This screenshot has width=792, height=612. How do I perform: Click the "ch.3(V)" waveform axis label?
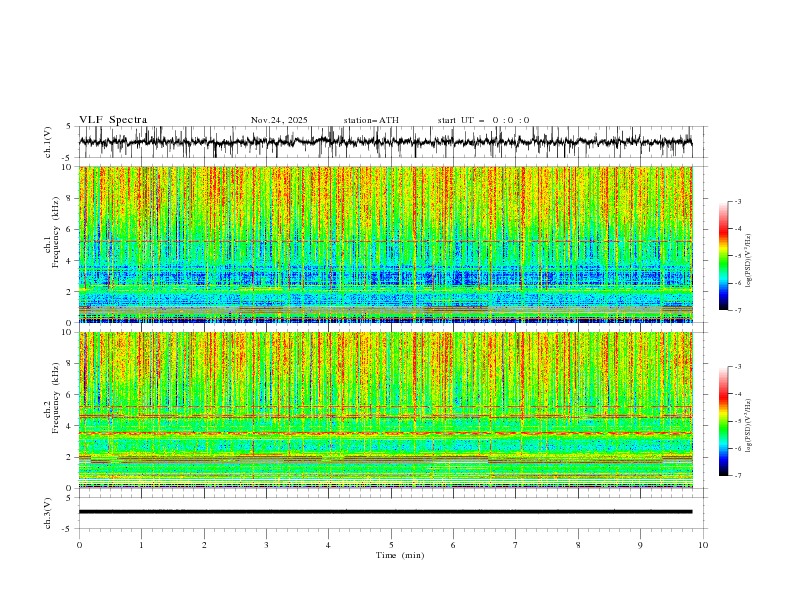pos(48,513)
